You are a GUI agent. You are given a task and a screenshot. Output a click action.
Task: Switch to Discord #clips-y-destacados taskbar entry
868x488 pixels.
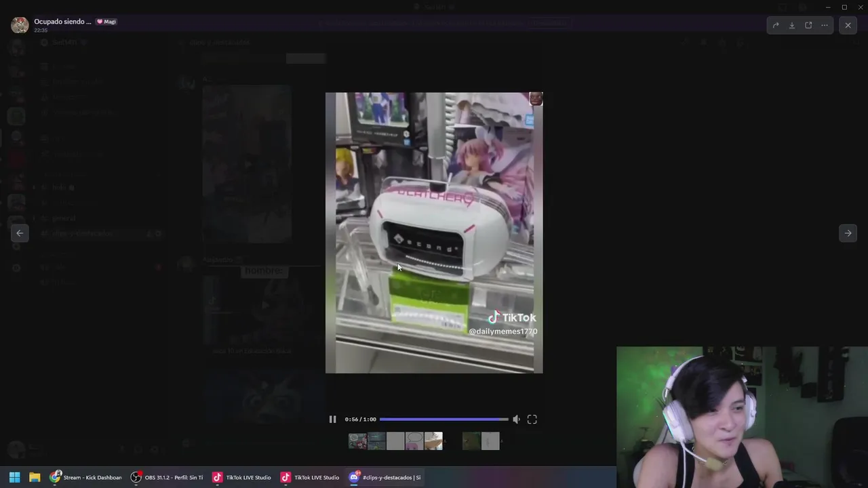(x=384, y=477)
